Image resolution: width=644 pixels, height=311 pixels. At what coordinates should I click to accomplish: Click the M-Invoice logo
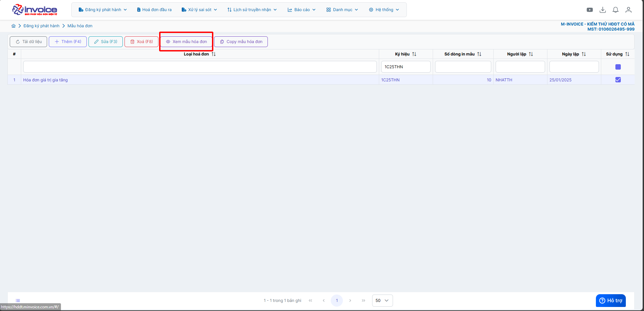click(35, 10)
